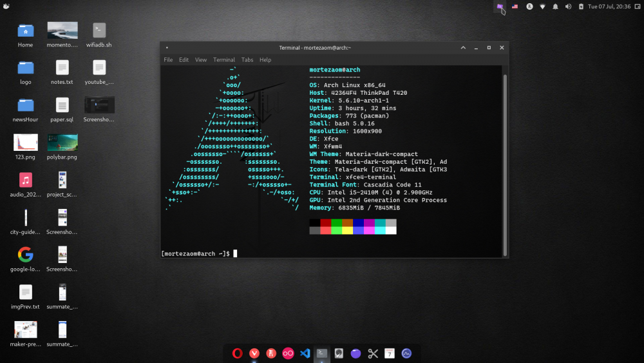
Task: Launch the scissors screenshot tool in dock
Action: click(x=372, y=353)
